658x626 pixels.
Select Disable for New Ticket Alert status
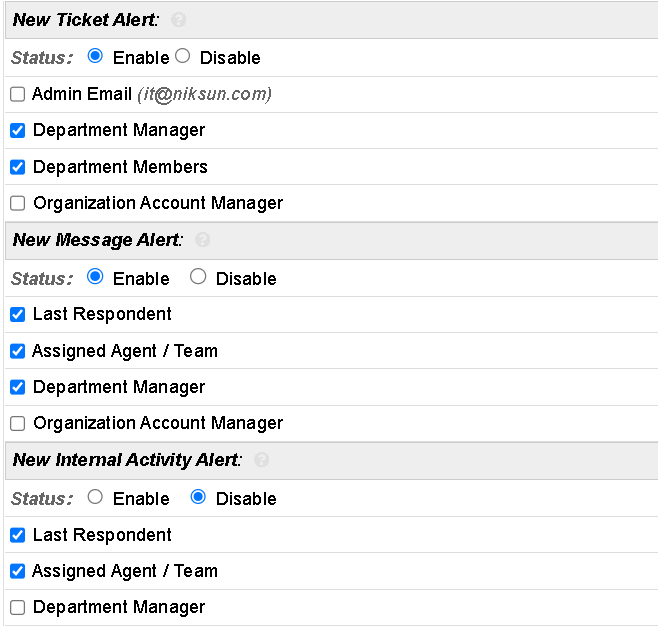click(x=182, y=56)
